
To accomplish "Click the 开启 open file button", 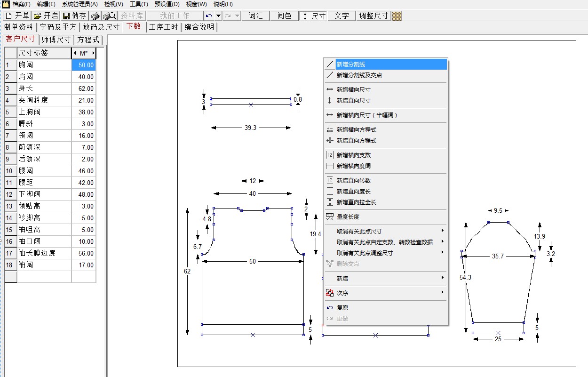I will [x=46, y=16].
